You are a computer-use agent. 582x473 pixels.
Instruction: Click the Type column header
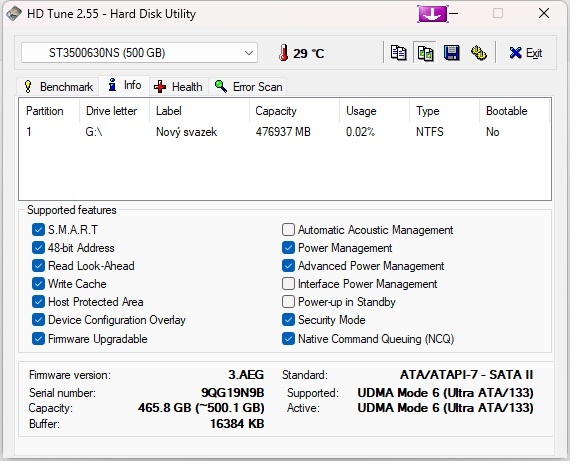click(445, 111)
